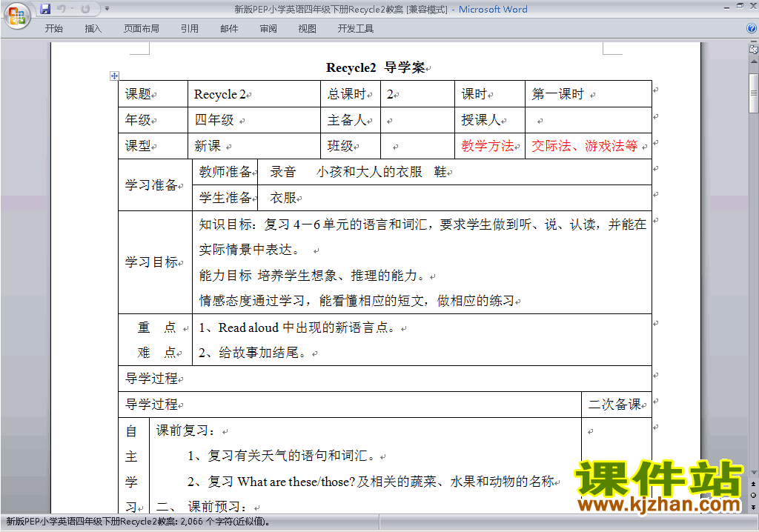Screen dimensions: 759x532
Task: Click the line starting '能力目标'
Action: pyautogui.click(x=314, y=276)
